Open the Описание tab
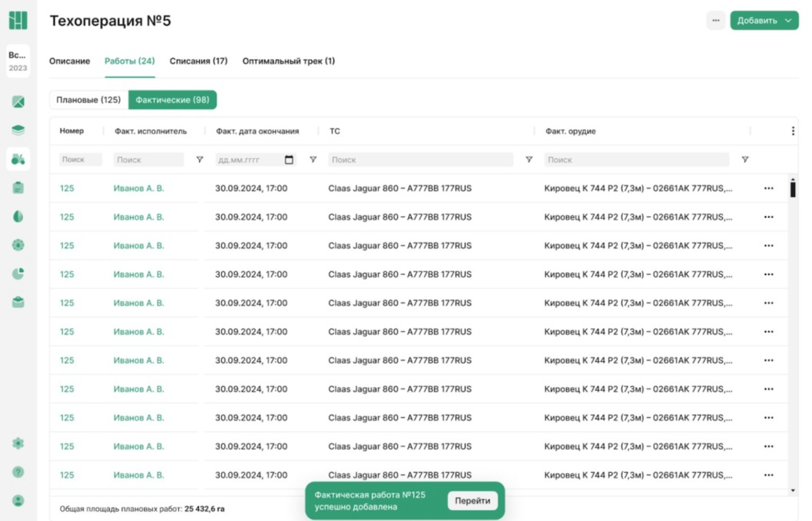The image size is (812, 521). (70, 61)
